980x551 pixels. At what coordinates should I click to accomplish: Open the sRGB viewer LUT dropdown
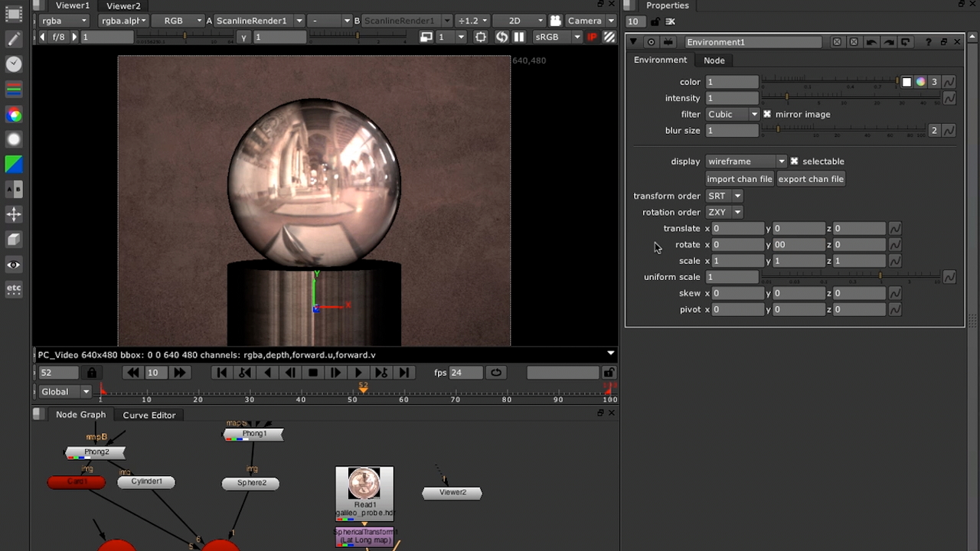pos(557,37)
